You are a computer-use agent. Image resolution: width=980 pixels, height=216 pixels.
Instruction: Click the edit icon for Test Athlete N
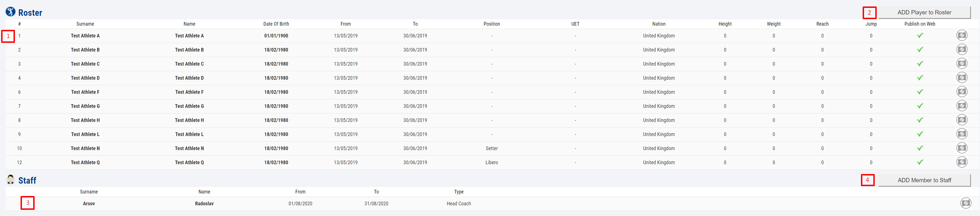[962, 148]
